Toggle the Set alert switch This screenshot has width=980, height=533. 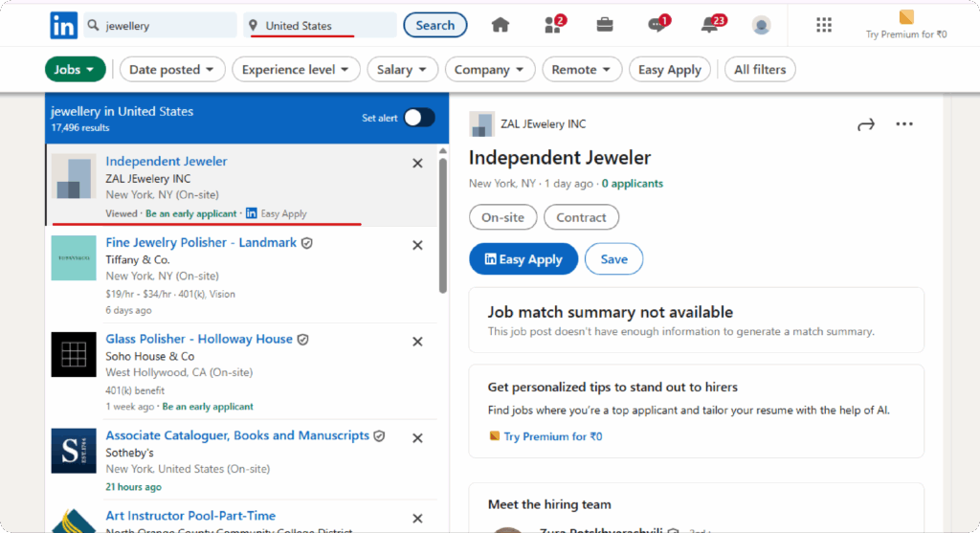click(x=419, y=118)
